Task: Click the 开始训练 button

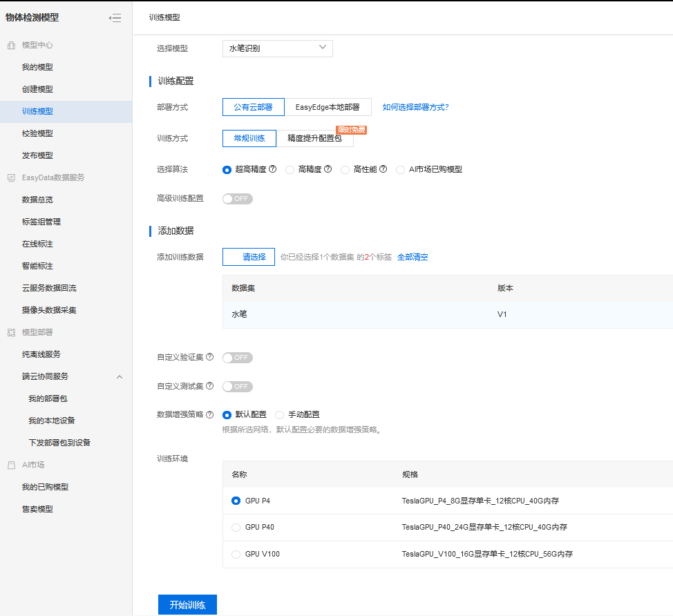Action: [x=188, y=604]
